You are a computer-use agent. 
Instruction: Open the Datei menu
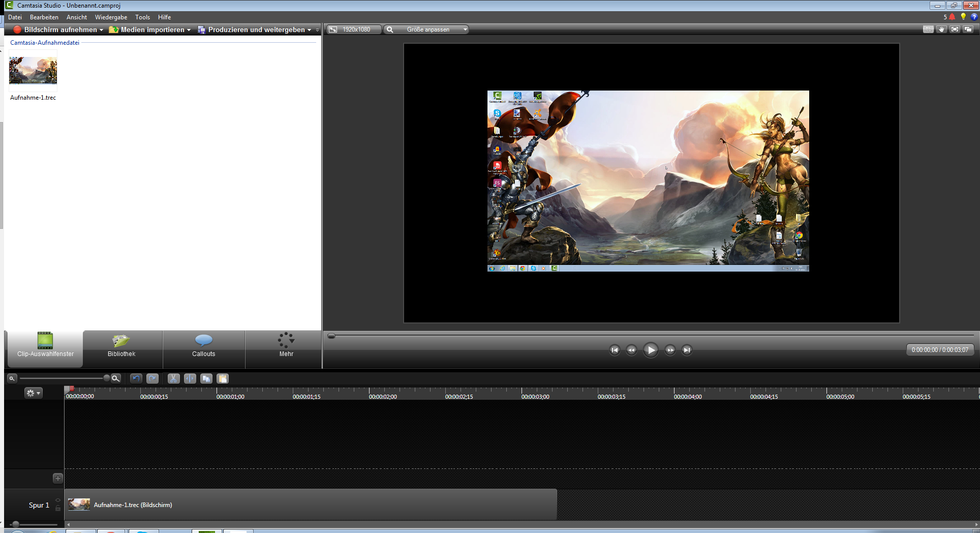point(15,17)
